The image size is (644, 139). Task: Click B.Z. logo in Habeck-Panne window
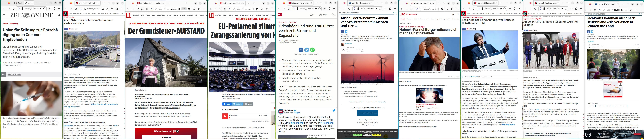coord(402,14)
